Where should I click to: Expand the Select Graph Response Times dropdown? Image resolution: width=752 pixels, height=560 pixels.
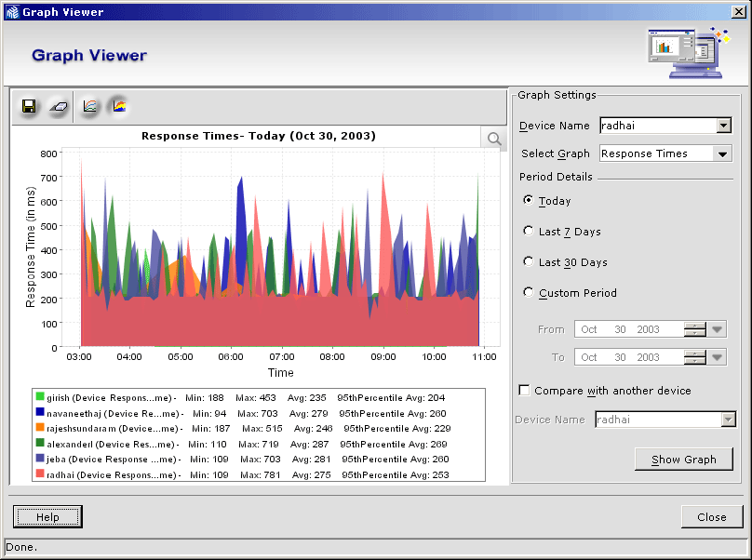tap(722, 154)
